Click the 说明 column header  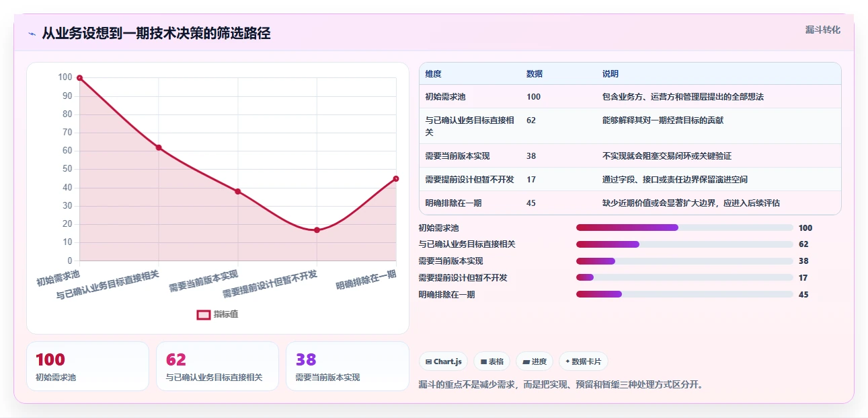[610, 74]
